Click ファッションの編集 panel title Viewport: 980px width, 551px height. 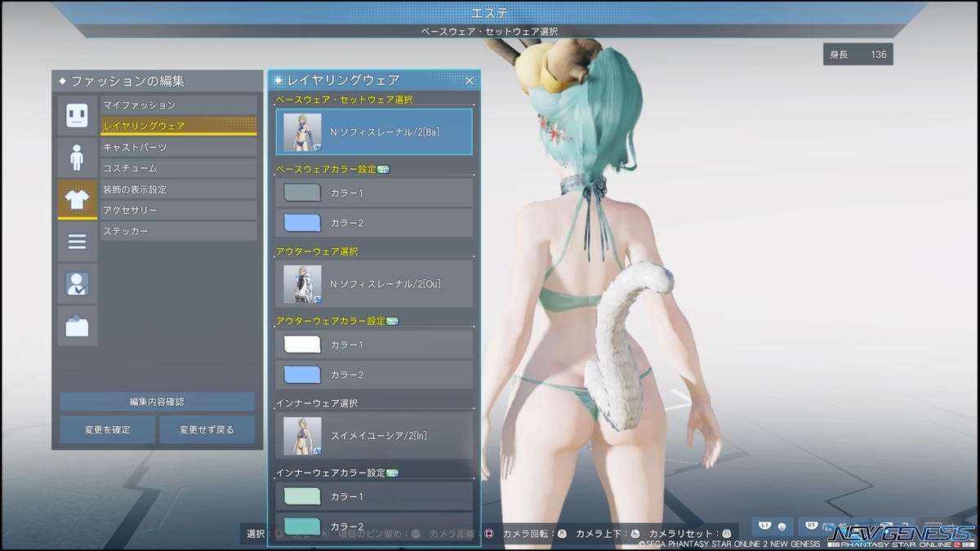(127, 81)
